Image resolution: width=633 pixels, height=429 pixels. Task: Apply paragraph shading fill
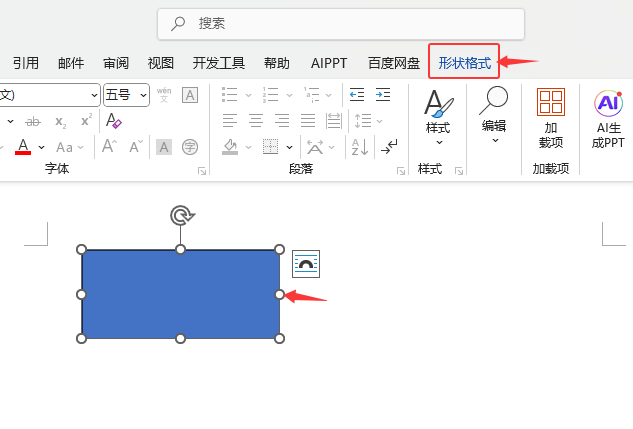230,147
